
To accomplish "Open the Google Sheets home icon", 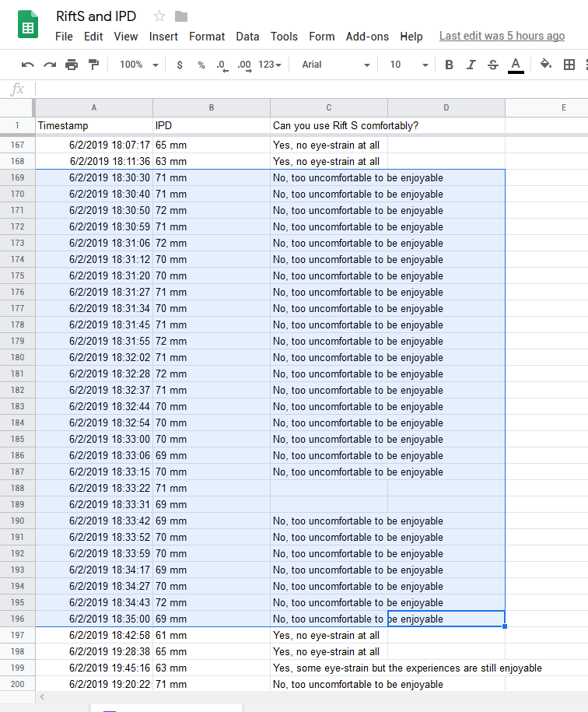I will click(x=28, y=24).
